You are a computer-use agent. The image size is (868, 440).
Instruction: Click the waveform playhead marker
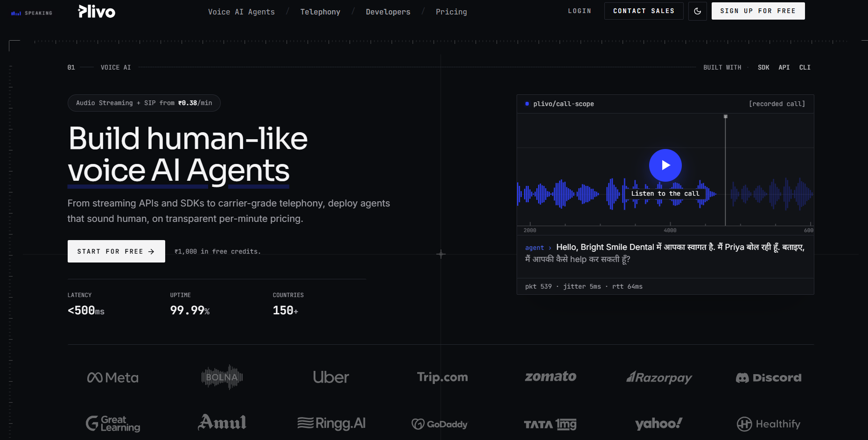726,116
